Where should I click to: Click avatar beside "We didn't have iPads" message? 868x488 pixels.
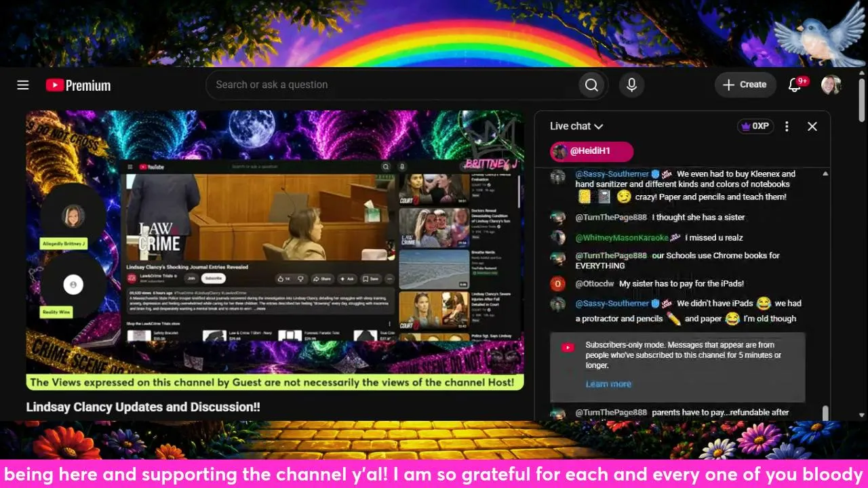(558, 304)
